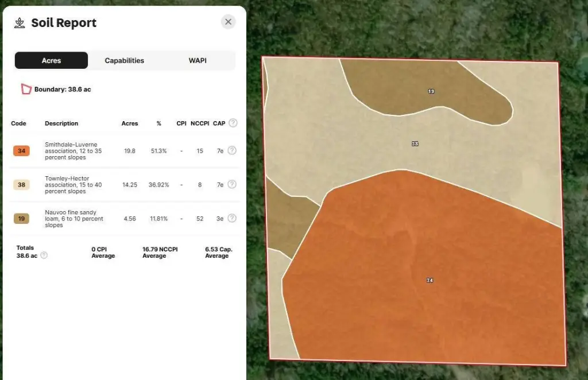Select the brown 19 code swatch
The height and width of the screenshot is (380, 588).
click(21, 219)
